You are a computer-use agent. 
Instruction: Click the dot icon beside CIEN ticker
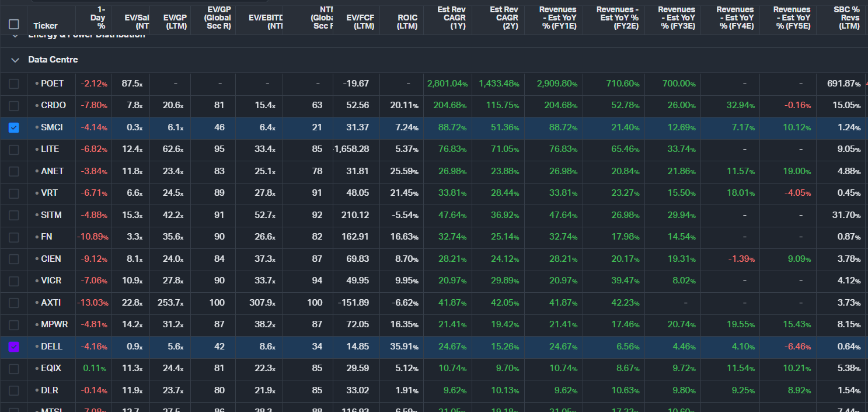pyautogui.click(x=37, y=259)
